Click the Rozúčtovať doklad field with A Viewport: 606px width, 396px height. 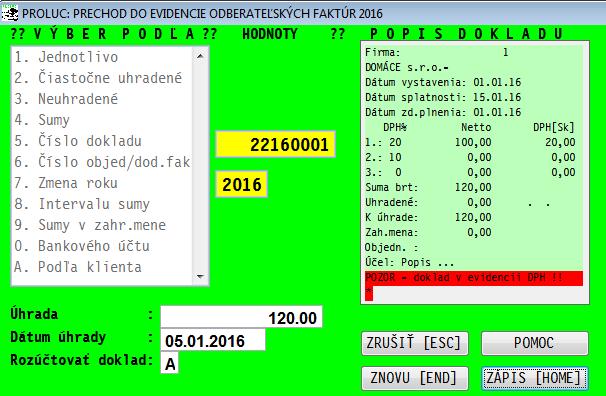pos(170,363)
